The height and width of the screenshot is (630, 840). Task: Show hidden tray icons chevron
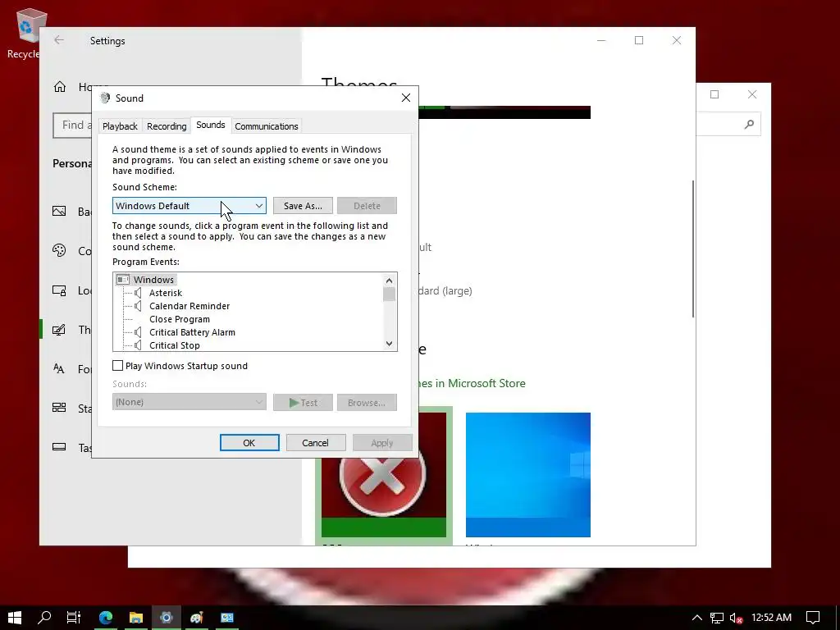click(697, 618)
